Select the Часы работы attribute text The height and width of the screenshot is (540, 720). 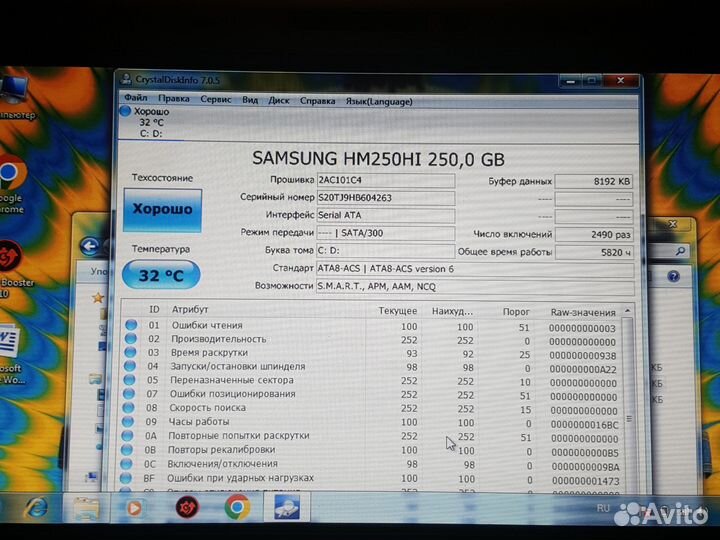pyautogui.click(x=199, y=422)
